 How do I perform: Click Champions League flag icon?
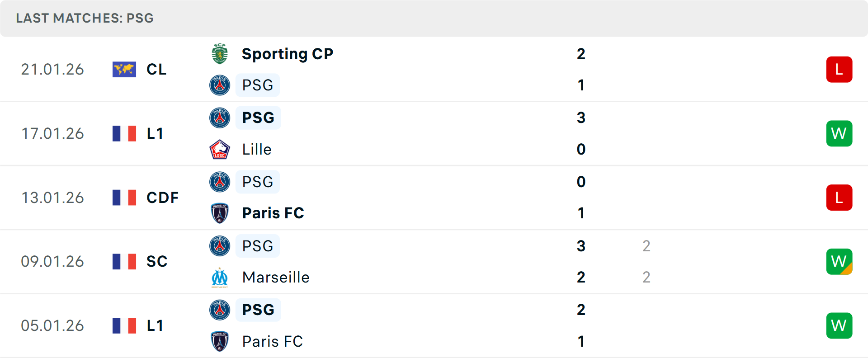pos(124,69)
